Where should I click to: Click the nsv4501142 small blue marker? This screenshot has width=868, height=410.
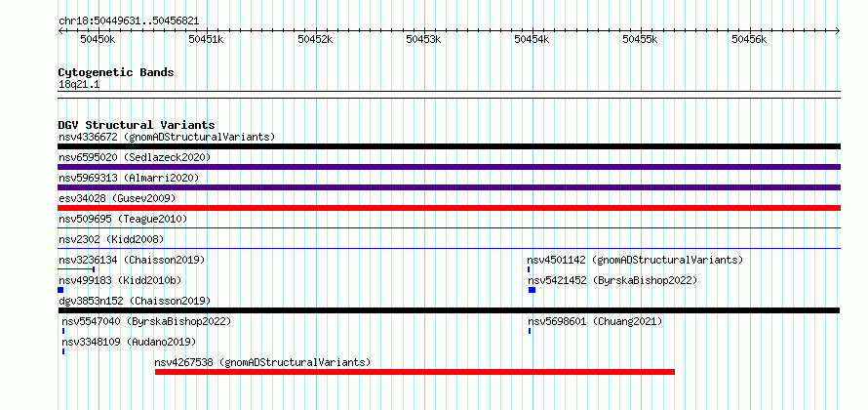click(x=529, y=269)
